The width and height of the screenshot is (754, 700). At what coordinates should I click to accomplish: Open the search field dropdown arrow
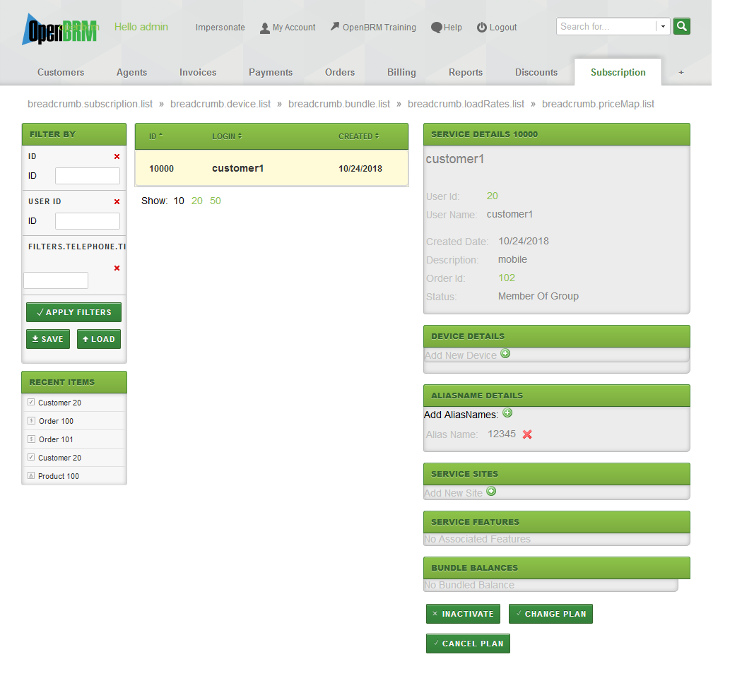point(663,27)
